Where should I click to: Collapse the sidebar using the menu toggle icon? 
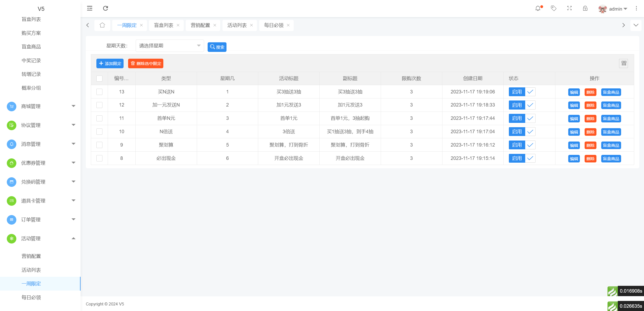tap(90, 8)
